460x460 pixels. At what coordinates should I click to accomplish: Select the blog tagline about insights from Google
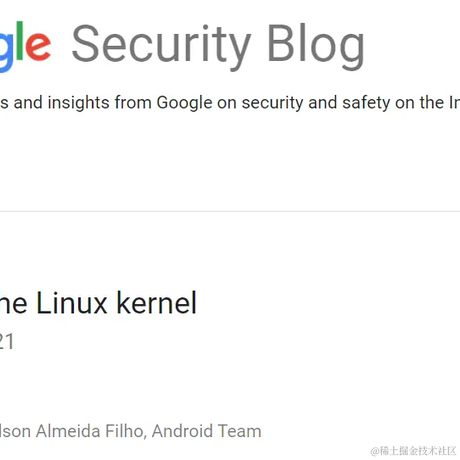230,102
